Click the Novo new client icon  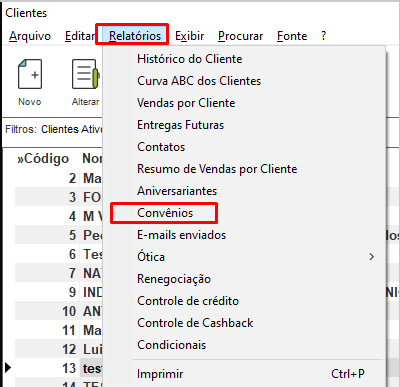click(x=30, y=74)
